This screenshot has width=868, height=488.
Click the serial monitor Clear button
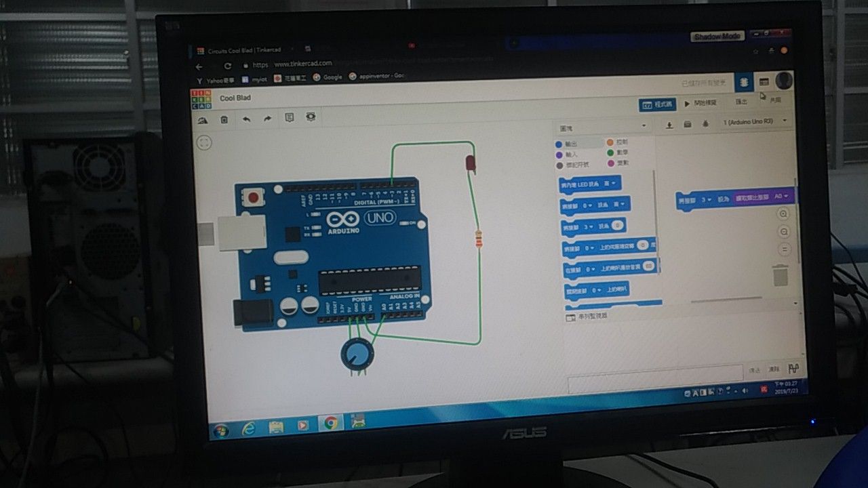tap(774, 369)
